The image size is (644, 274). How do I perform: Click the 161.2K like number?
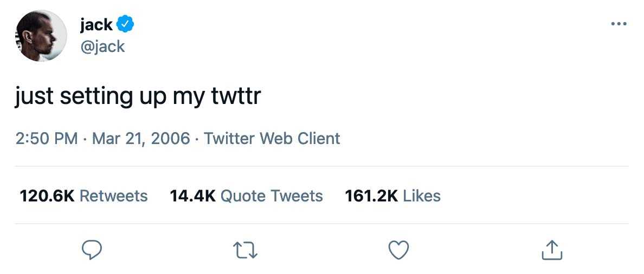(371, 195)
